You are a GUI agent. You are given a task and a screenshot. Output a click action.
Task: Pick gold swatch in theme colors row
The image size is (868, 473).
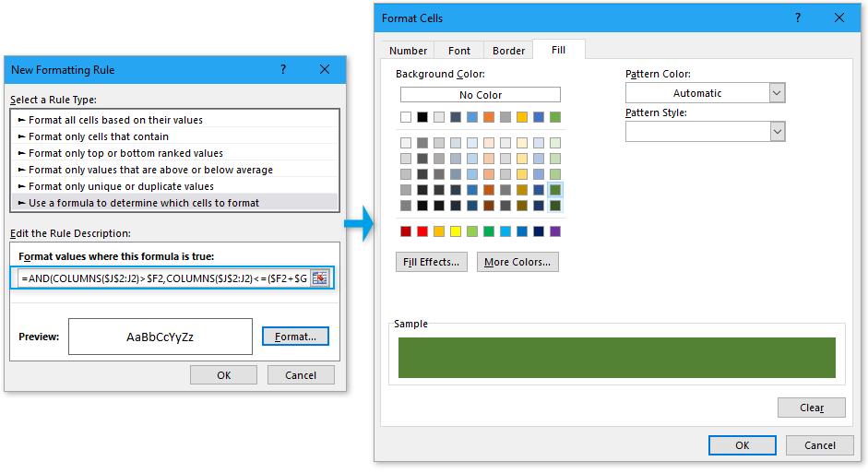click(522, 117)
